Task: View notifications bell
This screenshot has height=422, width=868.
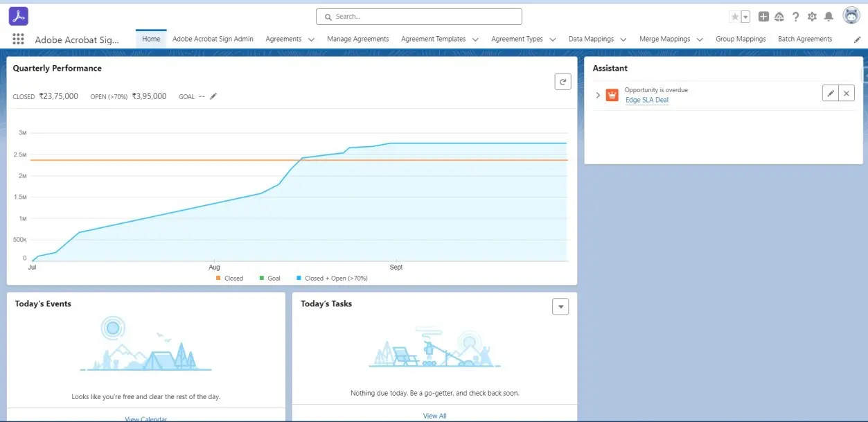Action: pyautogui.click(x=829, y=17)
